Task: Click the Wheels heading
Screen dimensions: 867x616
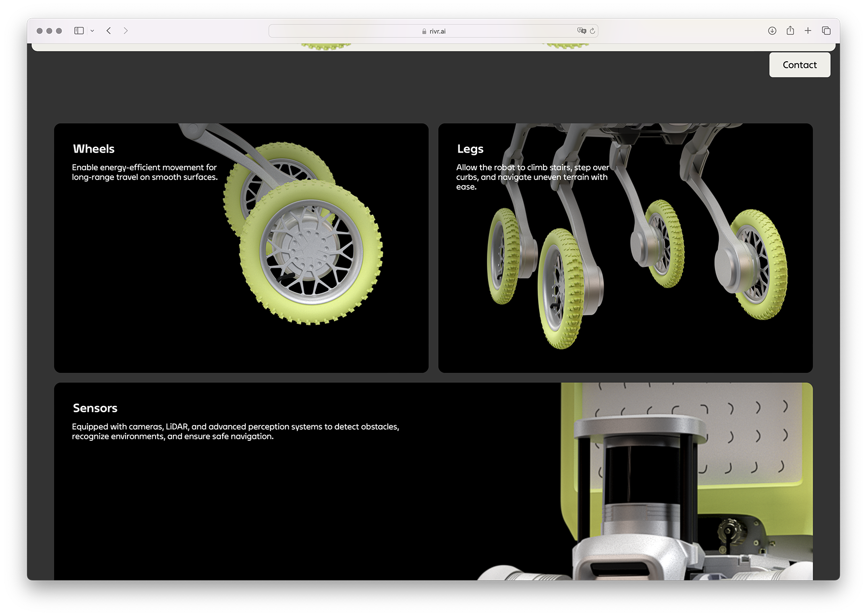Action: (x=94, y=149)
